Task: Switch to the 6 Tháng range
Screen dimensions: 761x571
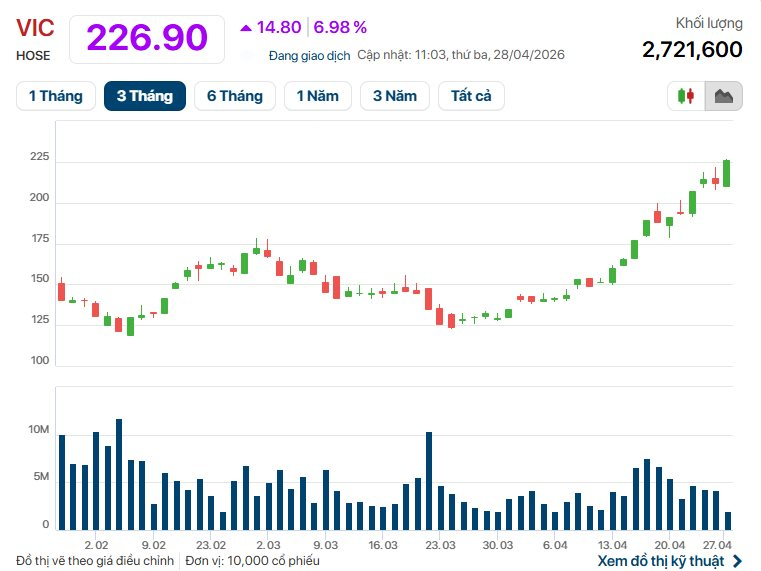Action: click(x=235, y=96)
